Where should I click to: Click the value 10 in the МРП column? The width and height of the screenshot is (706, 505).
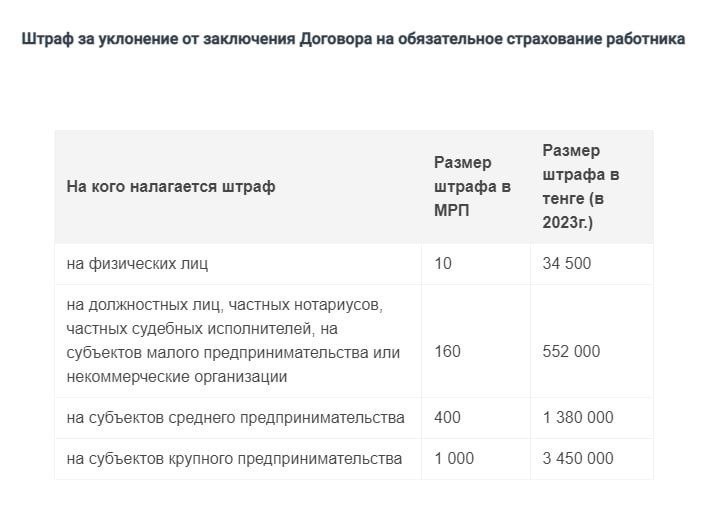[443, 263]
